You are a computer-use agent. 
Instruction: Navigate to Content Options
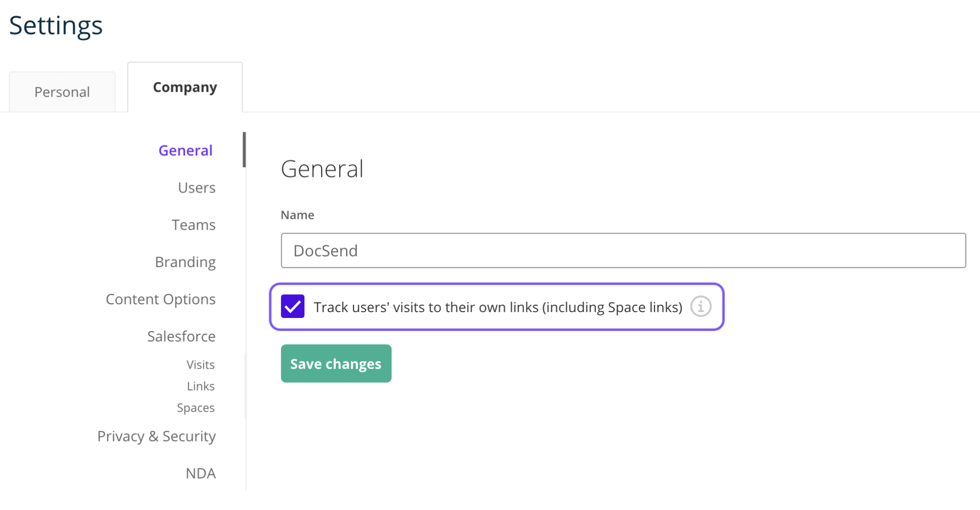[161, 299]
